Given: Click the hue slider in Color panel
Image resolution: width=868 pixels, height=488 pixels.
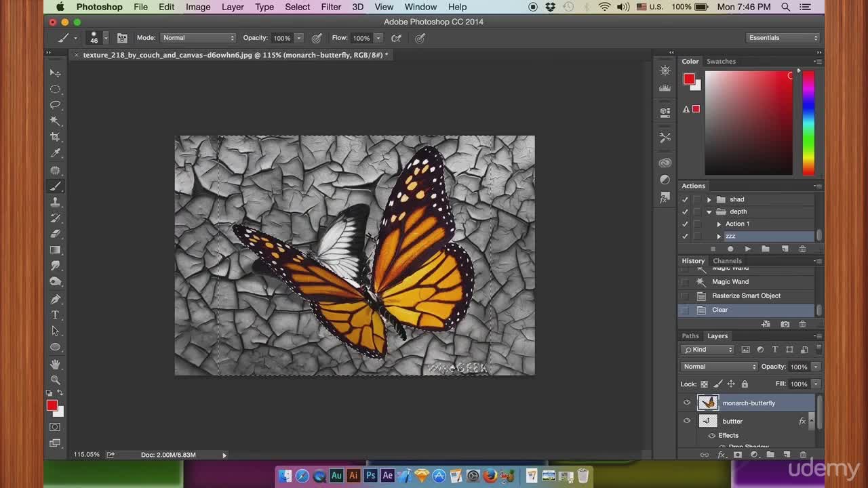Looking at the screenshot, I should (808, 123).
